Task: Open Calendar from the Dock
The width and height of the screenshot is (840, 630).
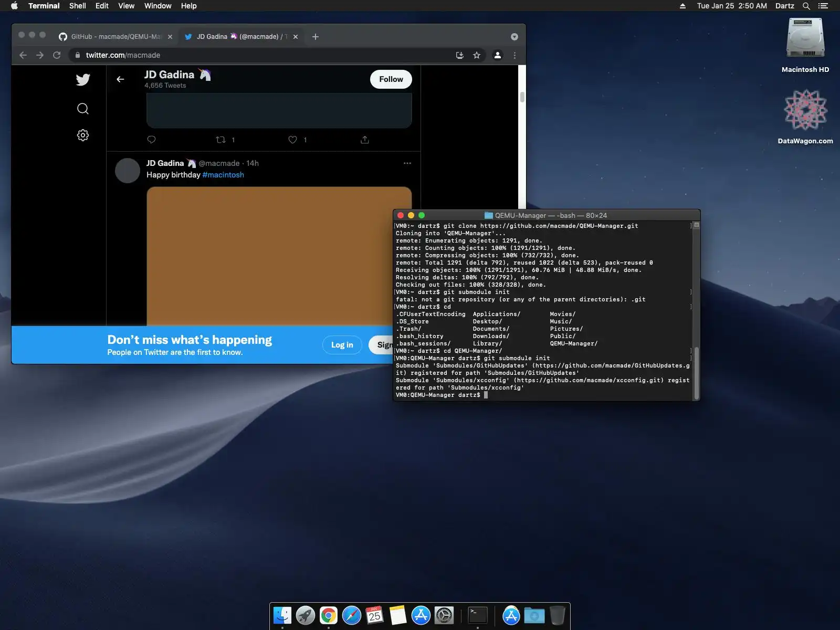Action: (375, 615)
